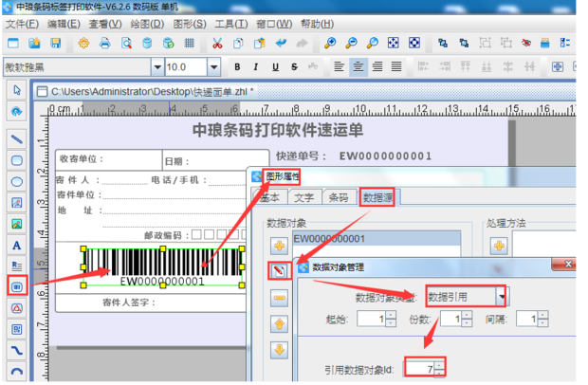588x385 pixels.
Task: Click the edit data object pencil icon
Action: pyautogui.click(x=280, y=271)
